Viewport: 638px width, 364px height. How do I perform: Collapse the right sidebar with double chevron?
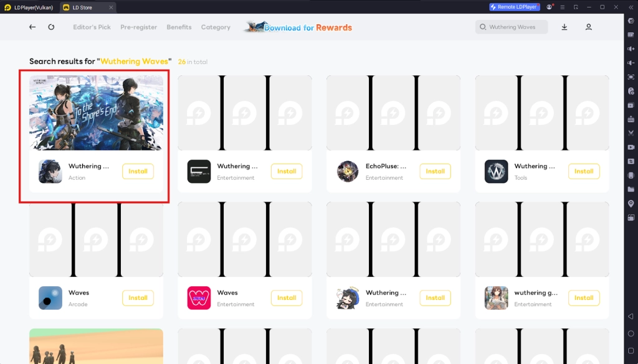(631, 7)
